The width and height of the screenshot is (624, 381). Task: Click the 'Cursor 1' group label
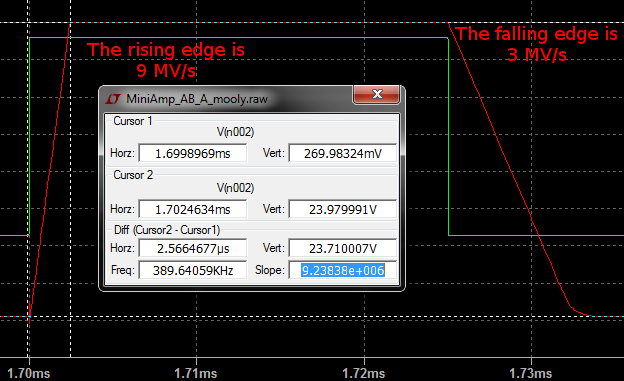(133, 121)
